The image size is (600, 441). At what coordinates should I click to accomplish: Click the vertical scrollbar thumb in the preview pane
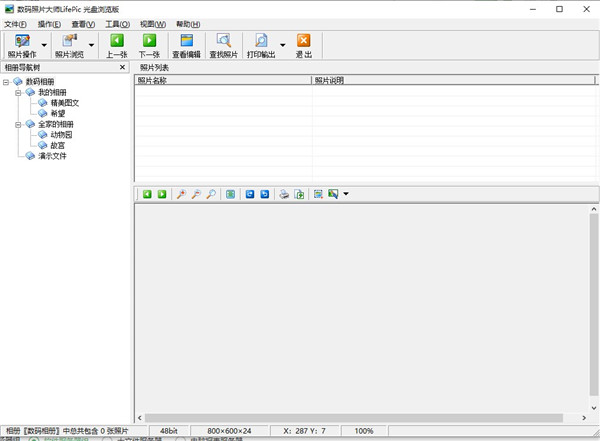[x=594, y=305]
